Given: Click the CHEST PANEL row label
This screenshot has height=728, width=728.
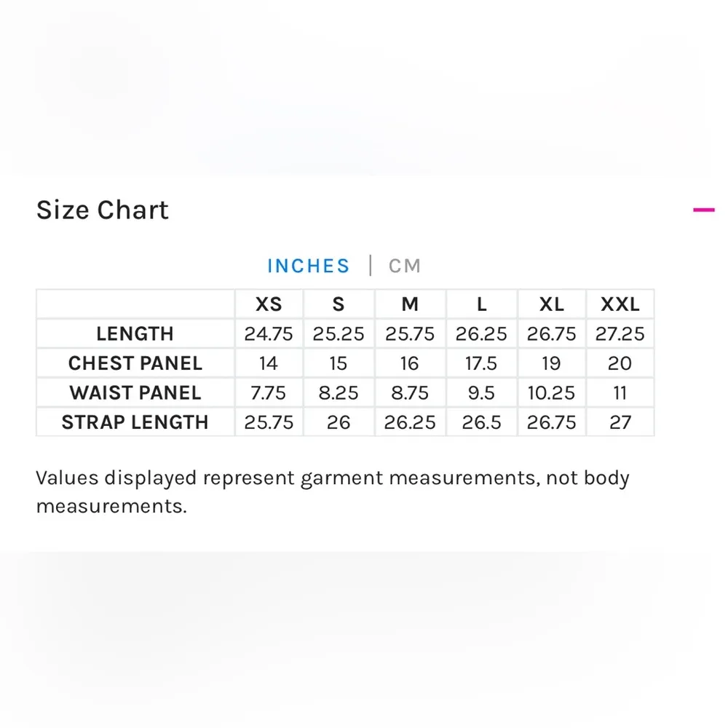Looking at the screenshot, I should coord(135,363).
